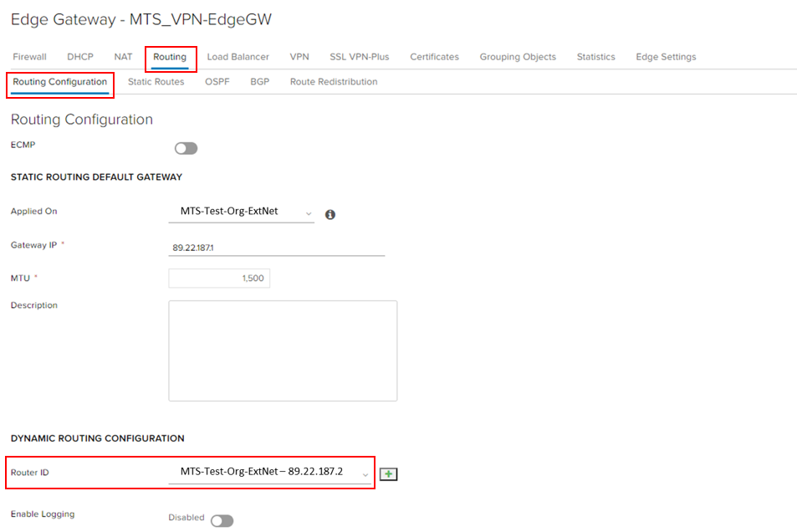Select the Grouping Objects tab

pos(517,57)
